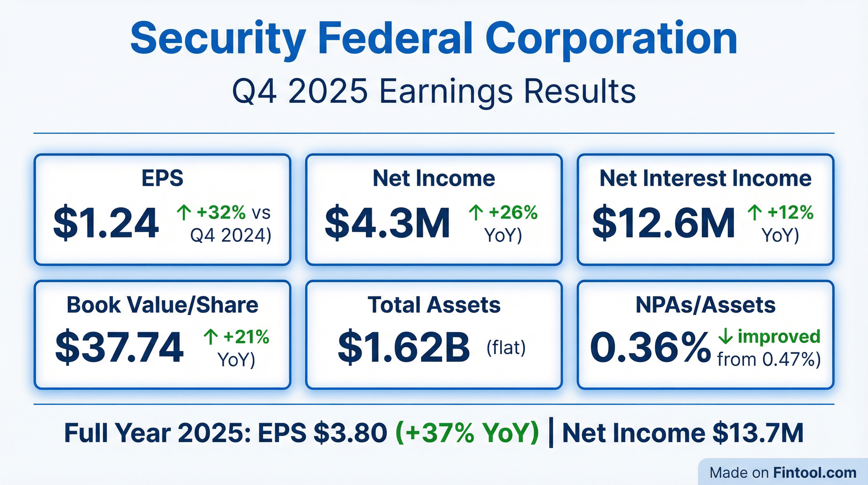Open the Fintool.com link
The width and height of the screenshot is (868, 485).
tap(815, 473)
